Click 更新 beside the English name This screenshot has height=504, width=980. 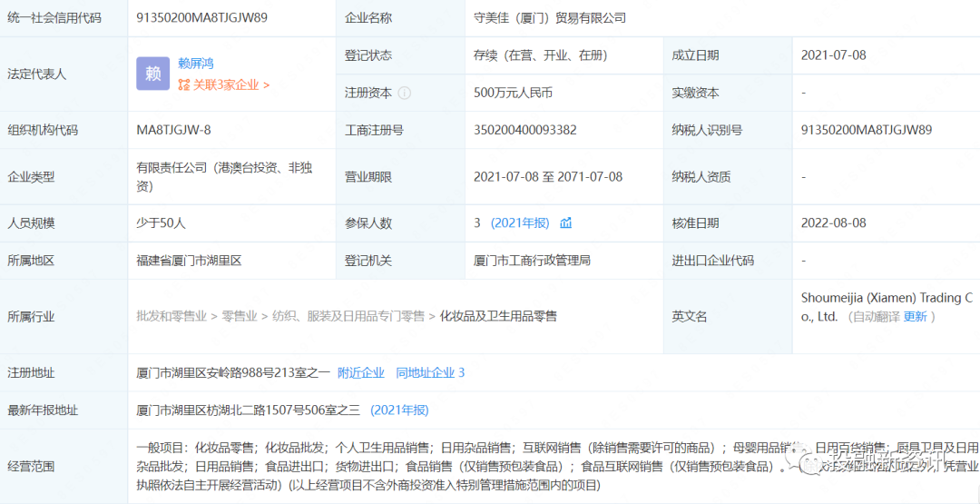(916, 316)
